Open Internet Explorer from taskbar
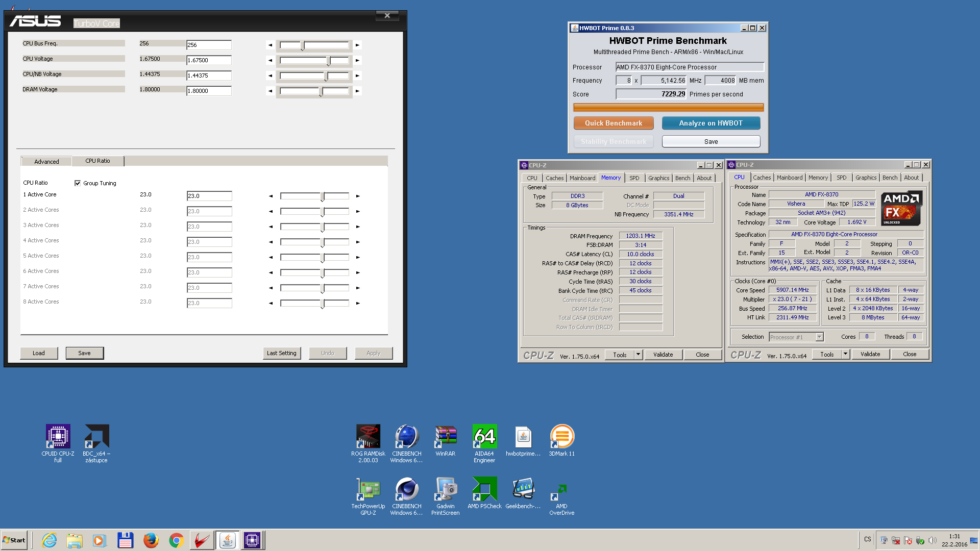This screenshot has height=551, width=980. tap(50, 540)
